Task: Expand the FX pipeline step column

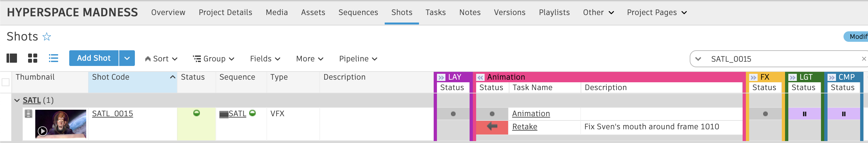Action: [x=753, y=77]
